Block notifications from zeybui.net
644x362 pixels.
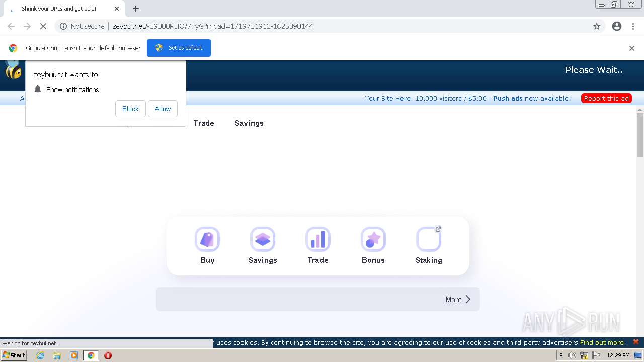pyautogui.click(x=130, y=109)
